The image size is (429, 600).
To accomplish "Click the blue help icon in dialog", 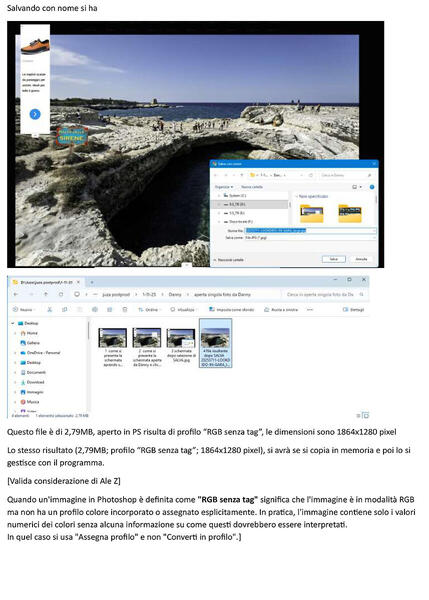I will [371, 187].
